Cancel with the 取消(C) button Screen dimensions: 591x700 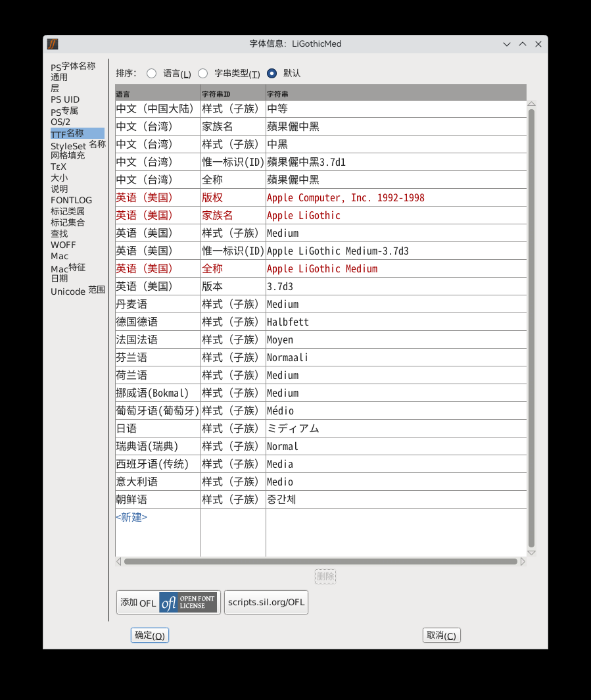pyautogui.click(x=442, y=636)
